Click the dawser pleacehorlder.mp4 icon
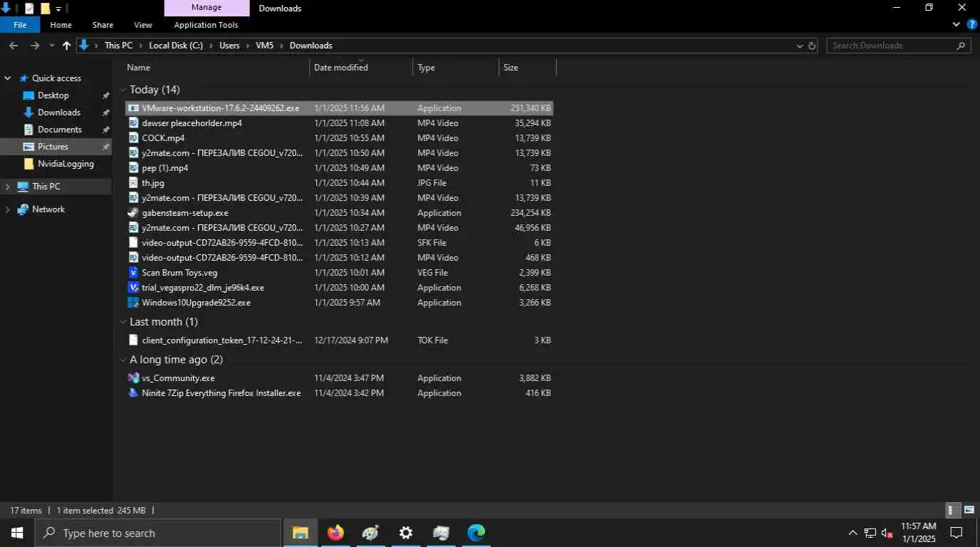The image size is (980, 547). [133, 123]
